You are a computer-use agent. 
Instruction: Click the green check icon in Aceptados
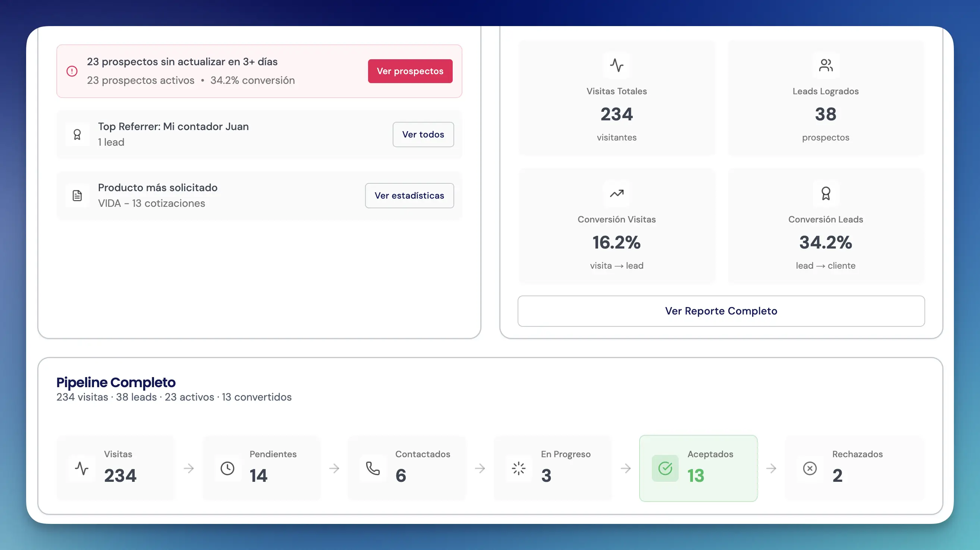click(665, 468)
